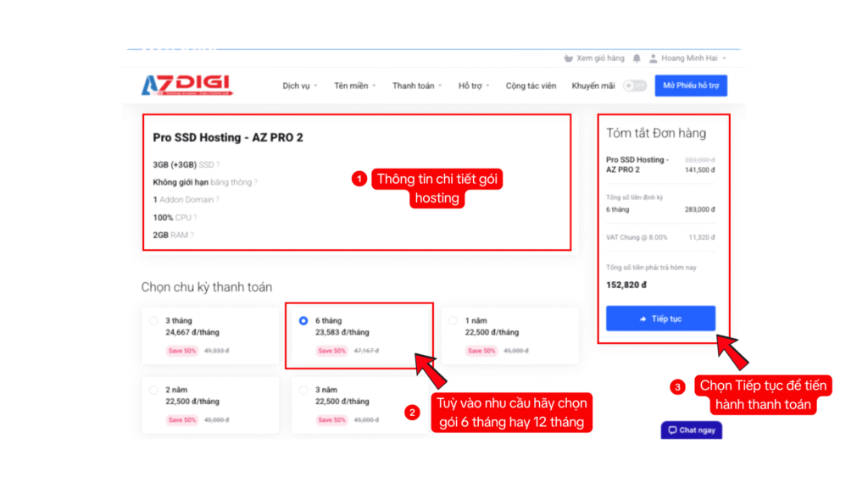Click the 23,583 đ/tháng price

pyautogui.click(x=342, y=332)
